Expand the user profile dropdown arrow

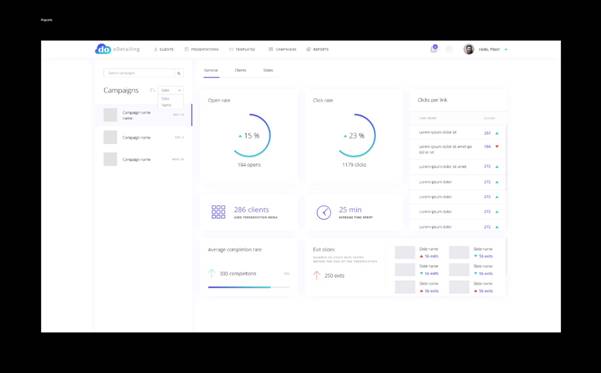coord(506,49)
